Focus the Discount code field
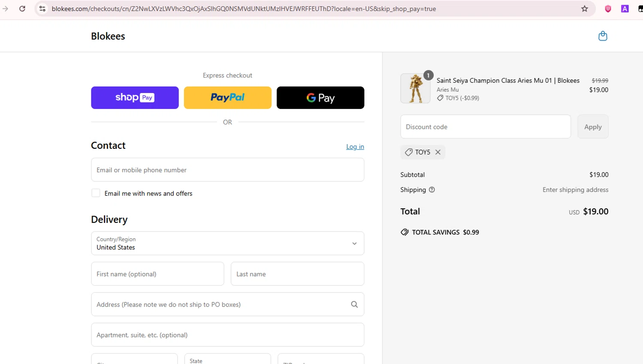643x364 pixels. pos(486,126)
